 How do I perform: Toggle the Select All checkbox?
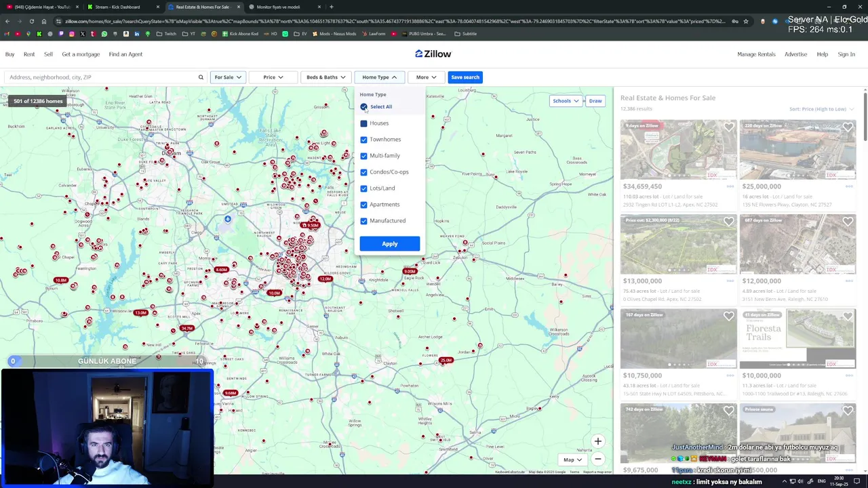tap(364, 106)
